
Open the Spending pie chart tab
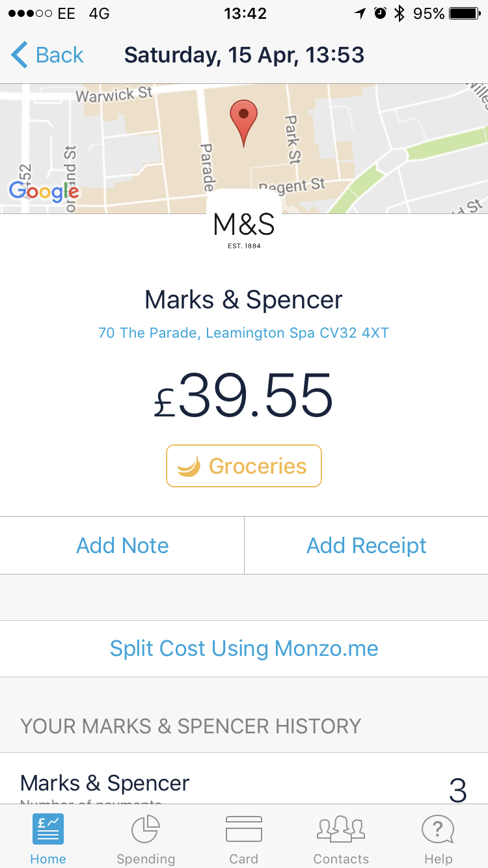coord(146,830)
